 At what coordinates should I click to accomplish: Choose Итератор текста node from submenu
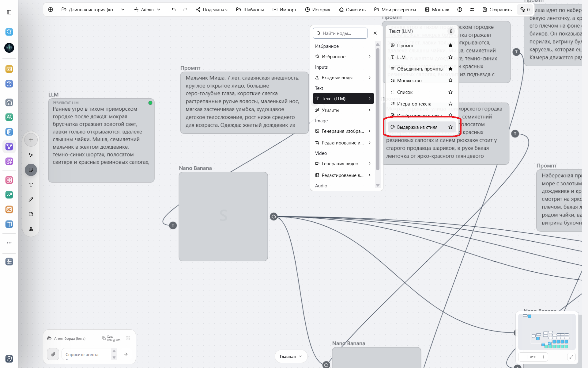pos(414,104)
